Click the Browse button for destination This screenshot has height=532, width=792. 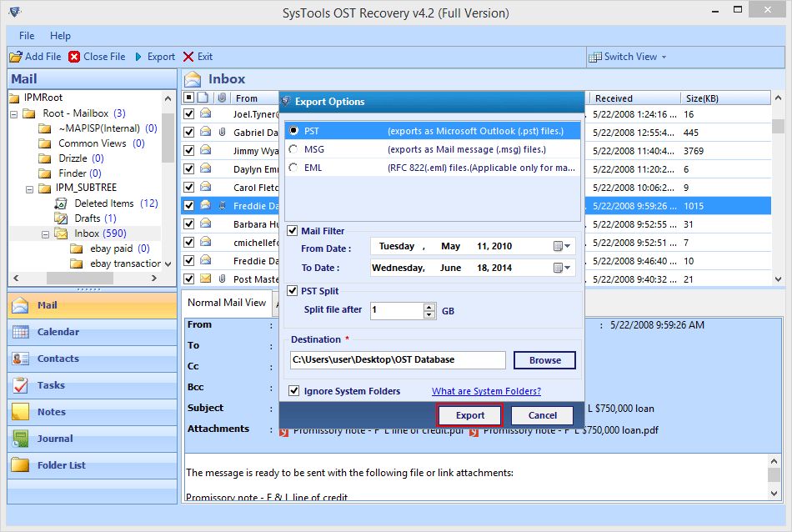click(x=544, y=360)
